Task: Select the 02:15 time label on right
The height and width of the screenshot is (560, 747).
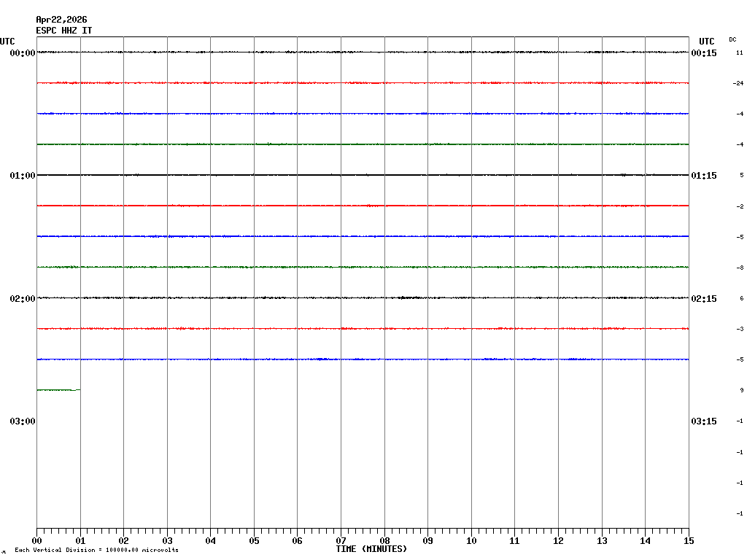Action: click(x=703, y=299)
